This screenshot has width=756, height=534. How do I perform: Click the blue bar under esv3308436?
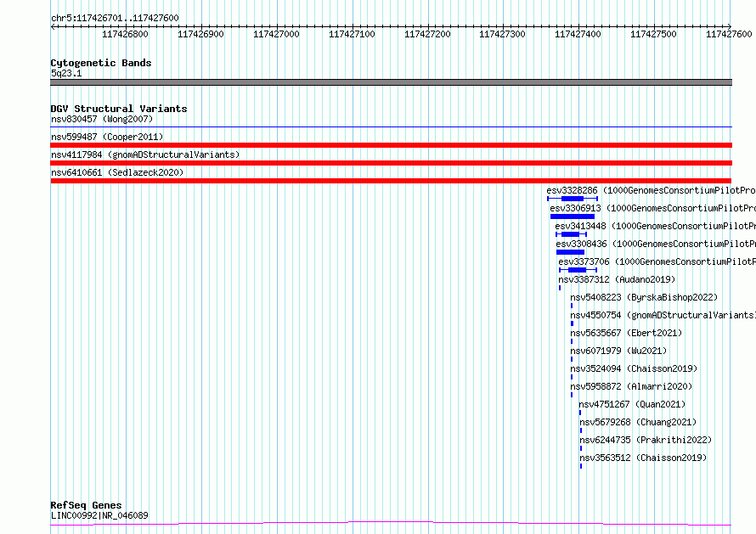570,252
